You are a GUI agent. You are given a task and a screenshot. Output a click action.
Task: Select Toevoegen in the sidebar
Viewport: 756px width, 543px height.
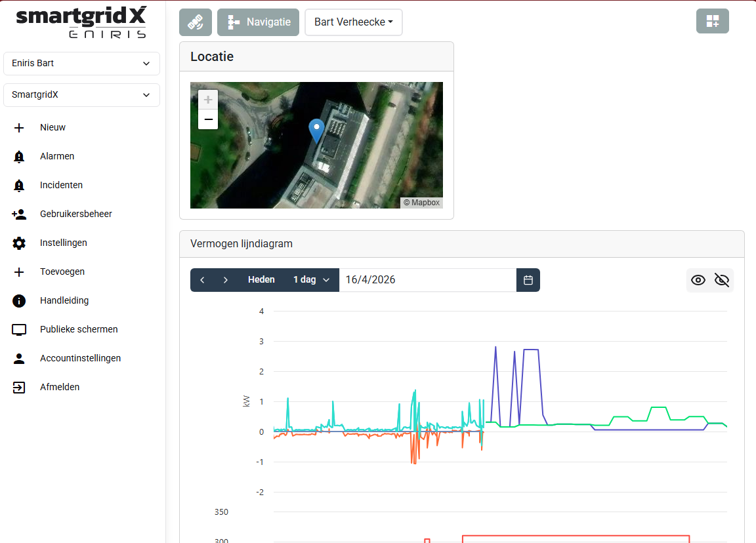(62, 271)
